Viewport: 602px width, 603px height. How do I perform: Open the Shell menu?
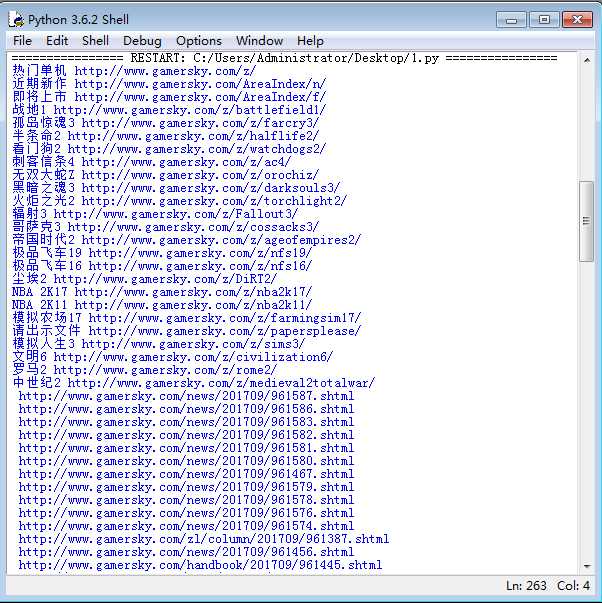click(x=95, y=40)
